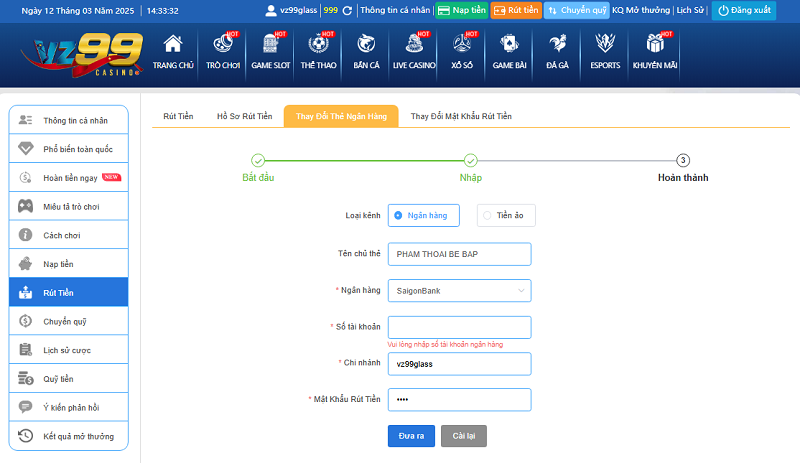Switch to the Rút Tiền tab
The width and height of the screenshot is (800, 463).
point(178,116)
